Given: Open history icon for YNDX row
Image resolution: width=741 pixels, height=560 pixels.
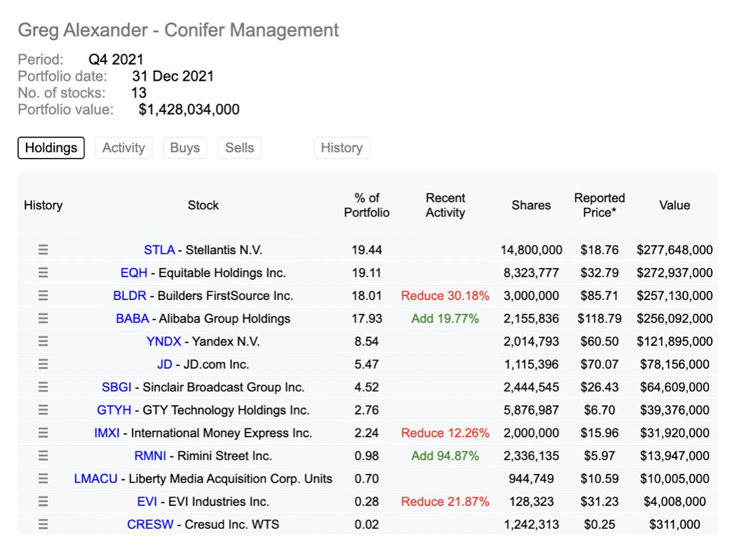Looking at the screenshot, I should [x=43, y=341].
